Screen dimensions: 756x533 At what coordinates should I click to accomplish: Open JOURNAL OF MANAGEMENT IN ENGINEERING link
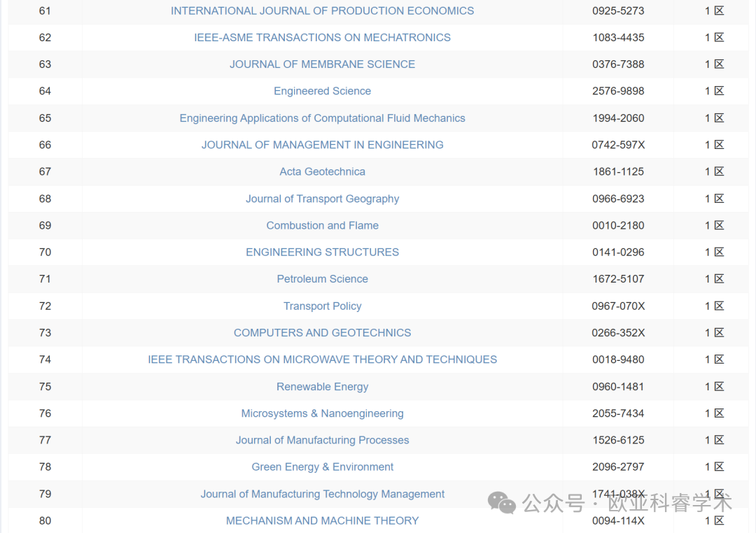(x=322, y=145)
